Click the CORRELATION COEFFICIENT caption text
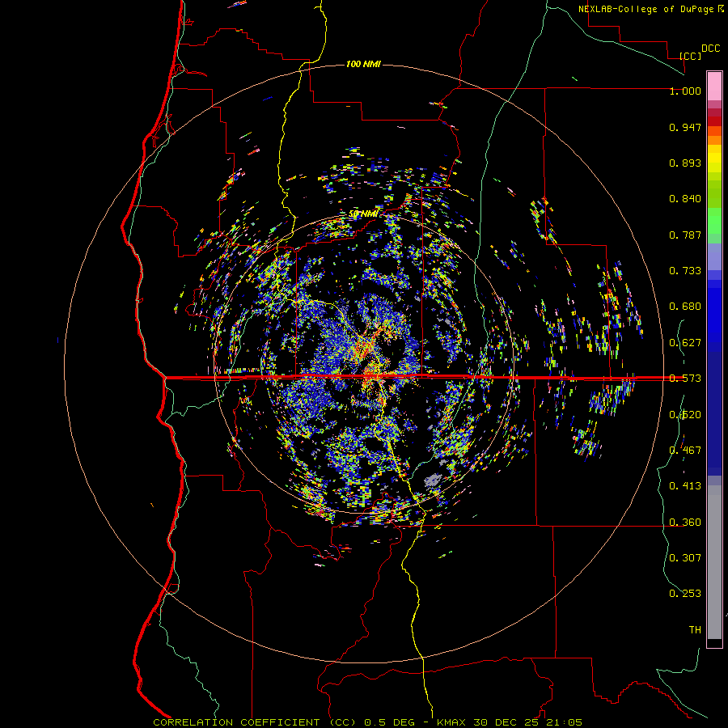 point(236,722)
